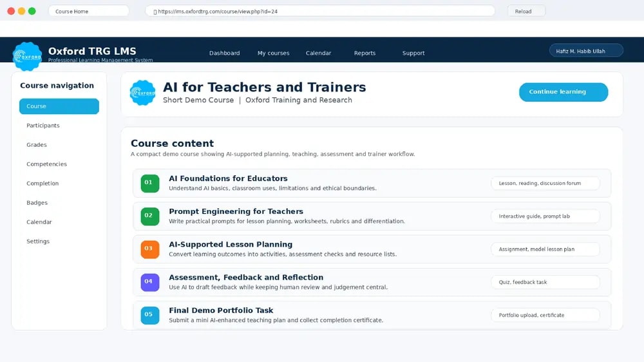The height and width of the screenshot is (362, 644).
Task: Click 'Submit a mini AI-enhanced teaching plan' description
Action: coord(276,320)
